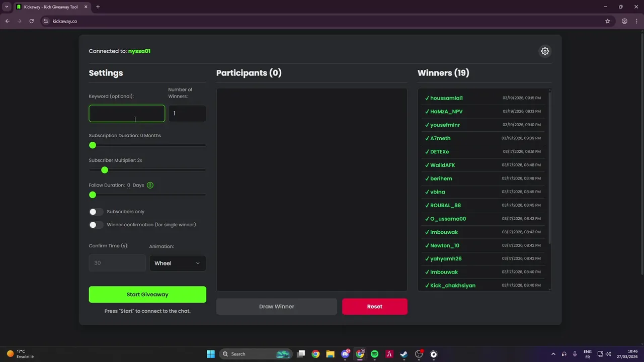This screenshot has height=362, width=644.
Task: View site information icon in address bar
Action: [46, 21]
